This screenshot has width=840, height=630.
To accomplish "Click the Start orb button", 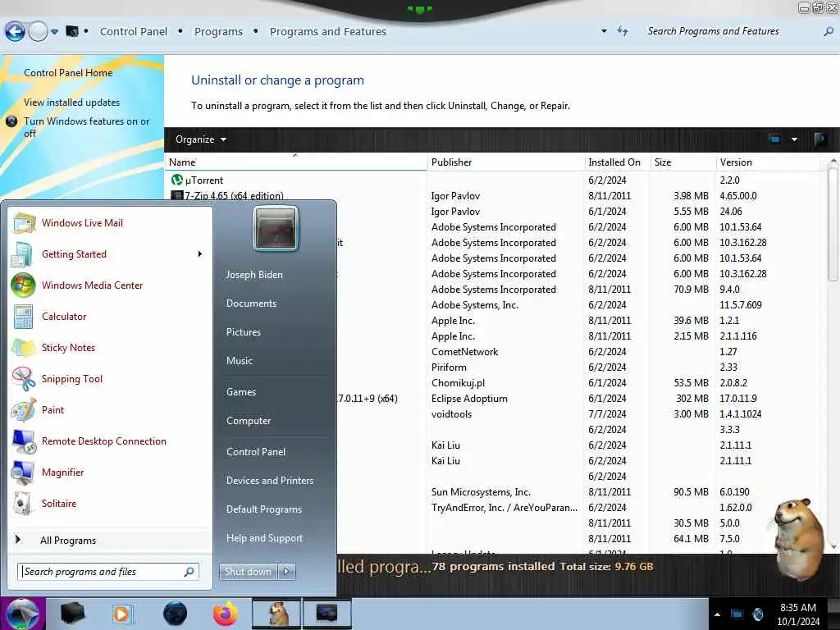I will pyautogui.click(x=22, y=614).
